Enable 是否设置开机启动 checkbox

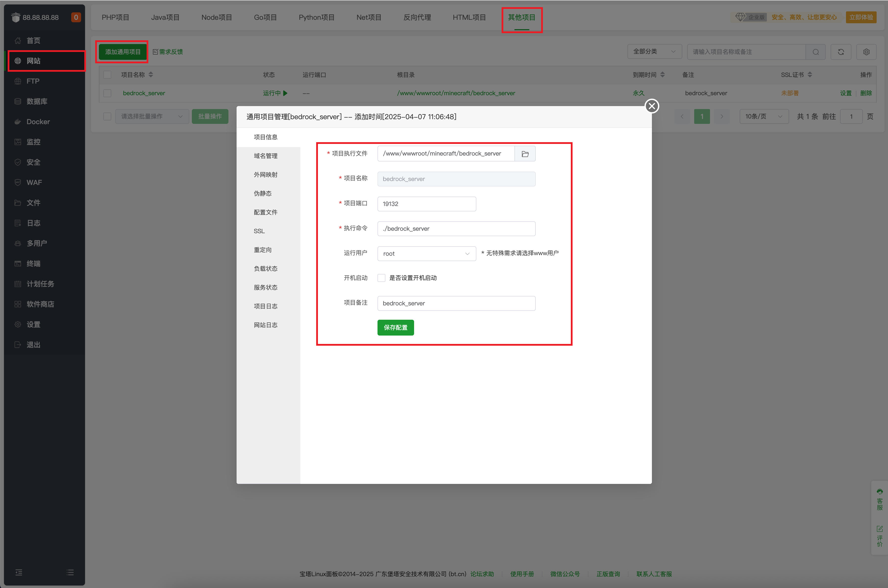tap(381, 278)
